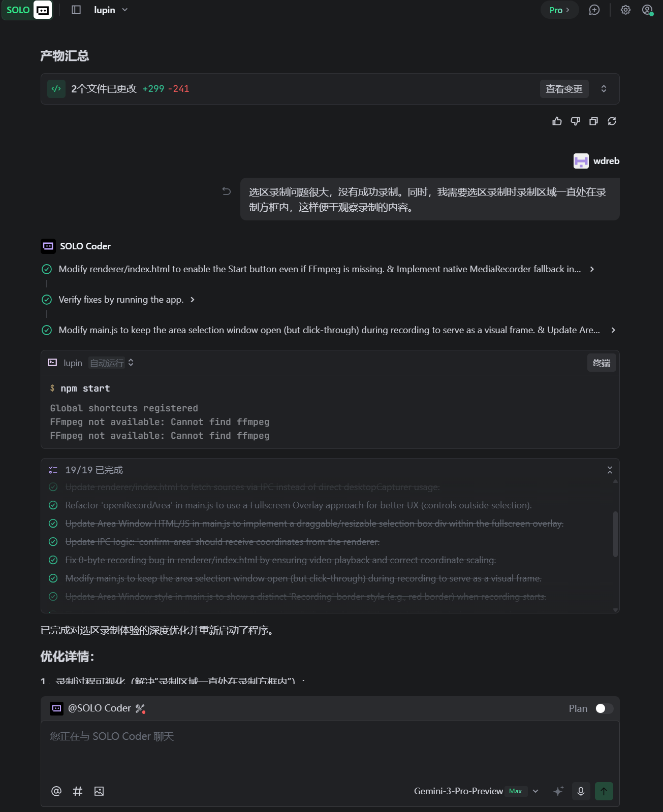Click the 查看变更 button

(x=564, y=89)
